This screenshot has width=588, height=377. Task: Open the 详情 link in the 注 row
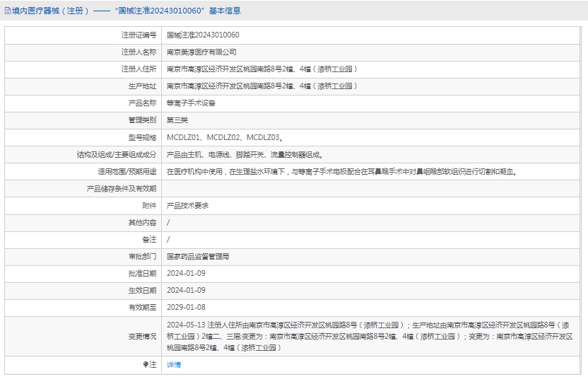174,365
